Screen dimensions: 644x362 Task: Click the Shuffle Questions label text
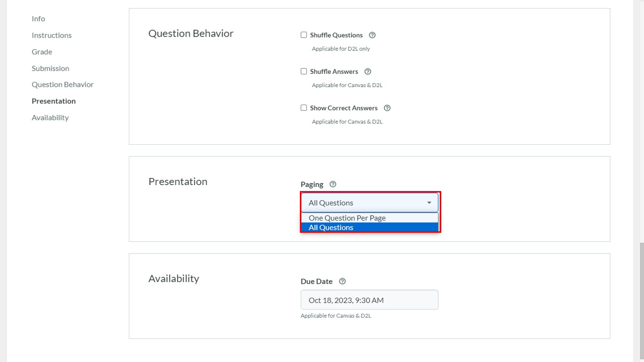pos(336,35)
